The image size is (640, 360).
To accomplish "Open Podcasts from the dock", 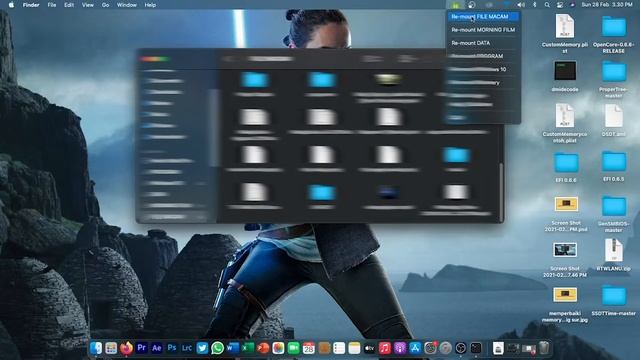I will click(400, 348).
